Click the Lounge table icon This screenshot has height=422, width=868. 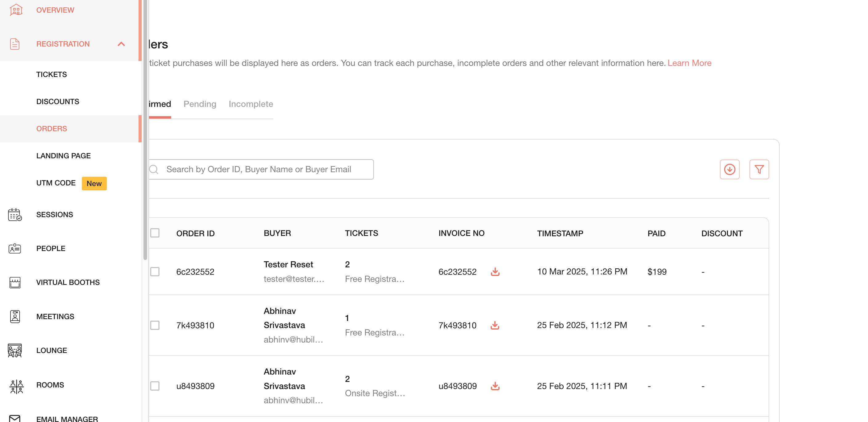click(x=15, y=351)
